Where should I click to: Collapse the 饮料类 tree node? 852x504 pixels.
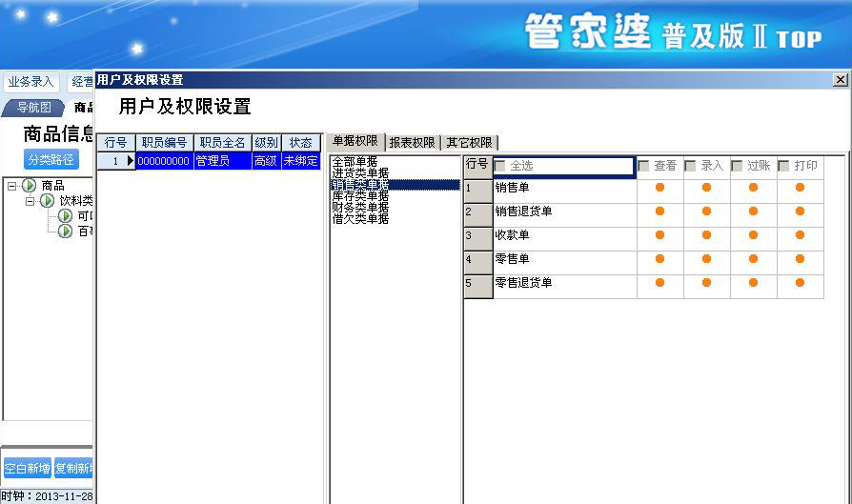pyautogui.click(x=30, y=201)
